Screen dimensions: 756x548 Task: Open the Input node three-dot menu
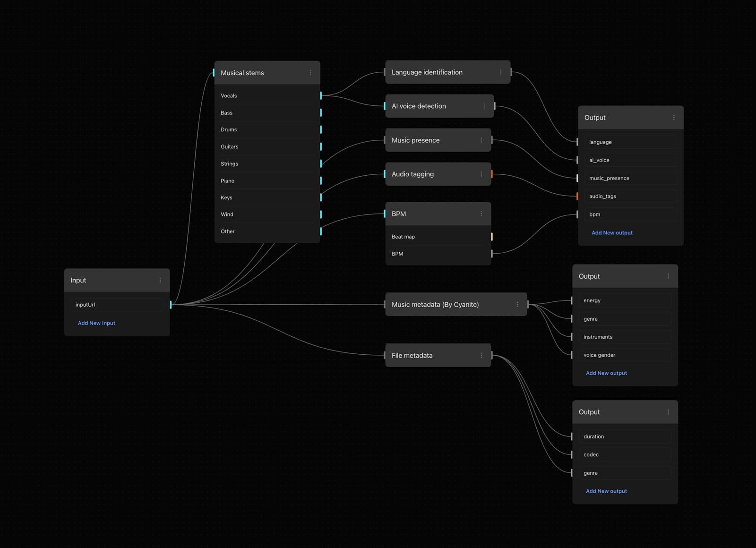click(x=160, y=280)
